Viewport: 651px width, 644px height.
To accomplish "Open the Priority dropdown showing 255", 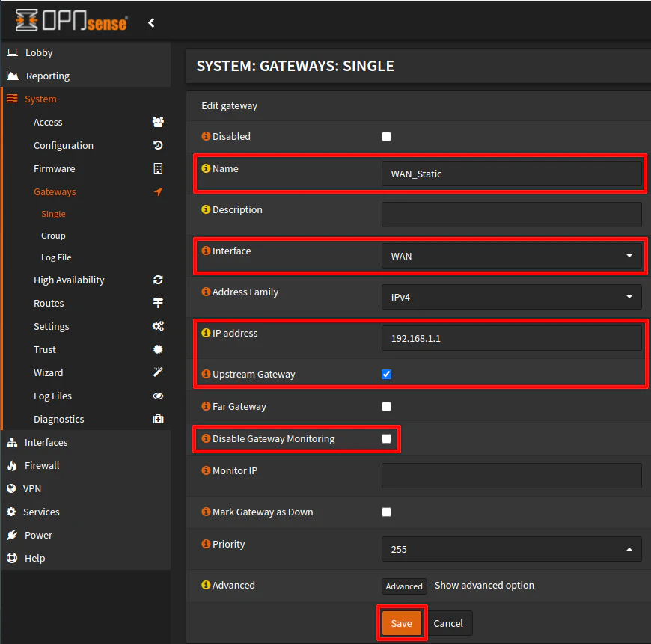I will pos(512,549).
